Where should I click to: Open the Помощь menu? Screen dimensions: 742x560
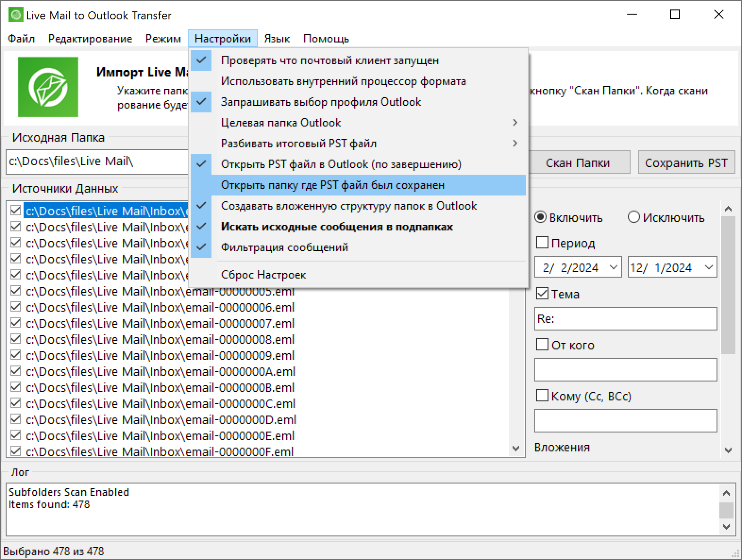point(326,39)
